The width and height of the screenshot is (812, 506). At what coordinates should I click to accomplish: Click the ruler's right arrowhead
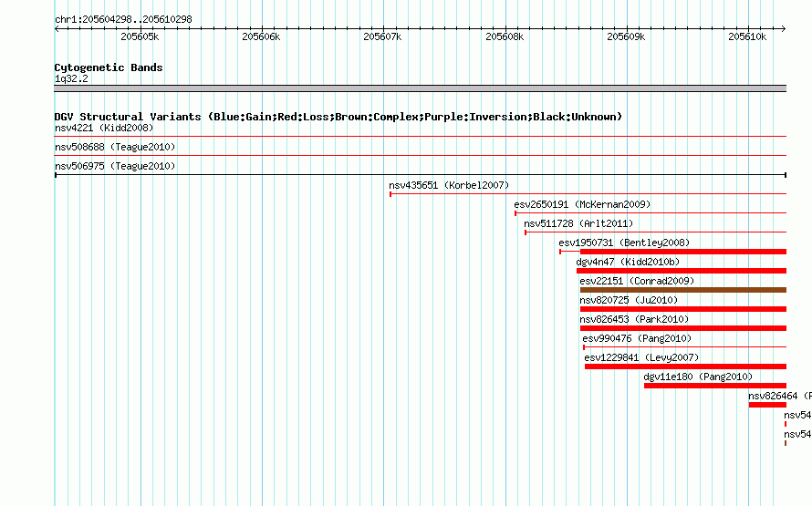tap(784, 28)
